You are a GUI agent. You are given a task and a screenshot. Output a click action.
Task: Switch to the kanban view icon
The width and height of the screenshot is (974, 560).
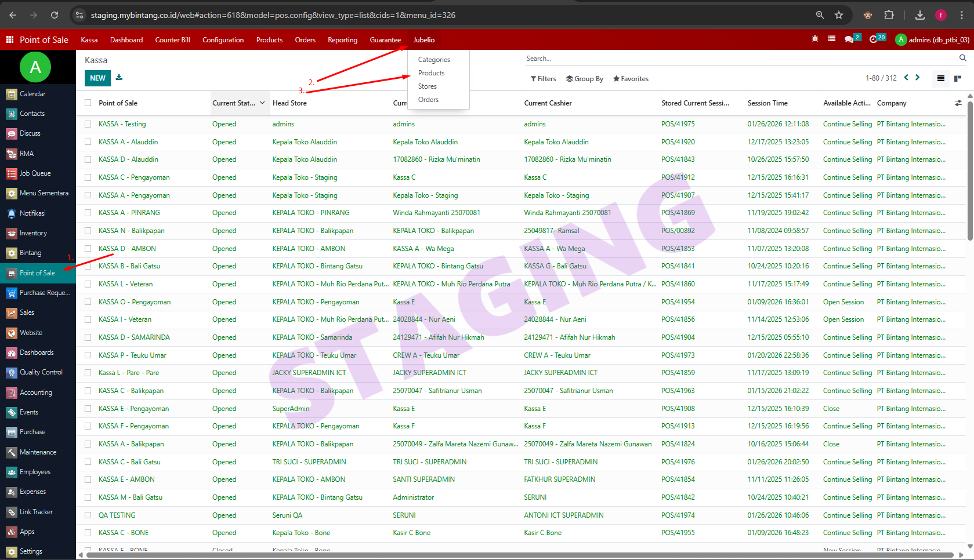tap(957, 78)
